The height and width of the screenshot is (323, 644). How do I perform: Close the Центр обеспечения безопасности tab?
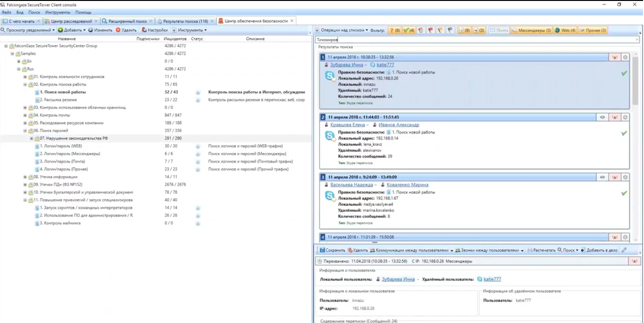click(292, 21)
